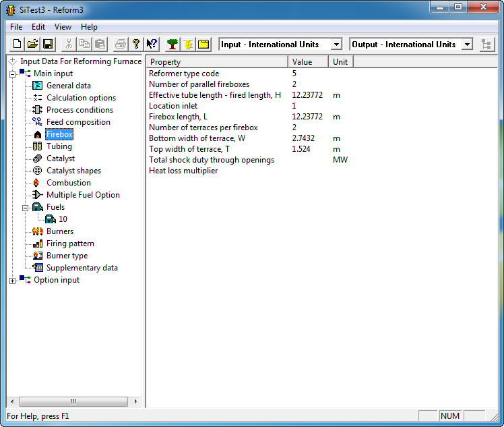This screenshot has width=504, height=427.
Task: Open the Help menu
Action: (x=89, y=27)
